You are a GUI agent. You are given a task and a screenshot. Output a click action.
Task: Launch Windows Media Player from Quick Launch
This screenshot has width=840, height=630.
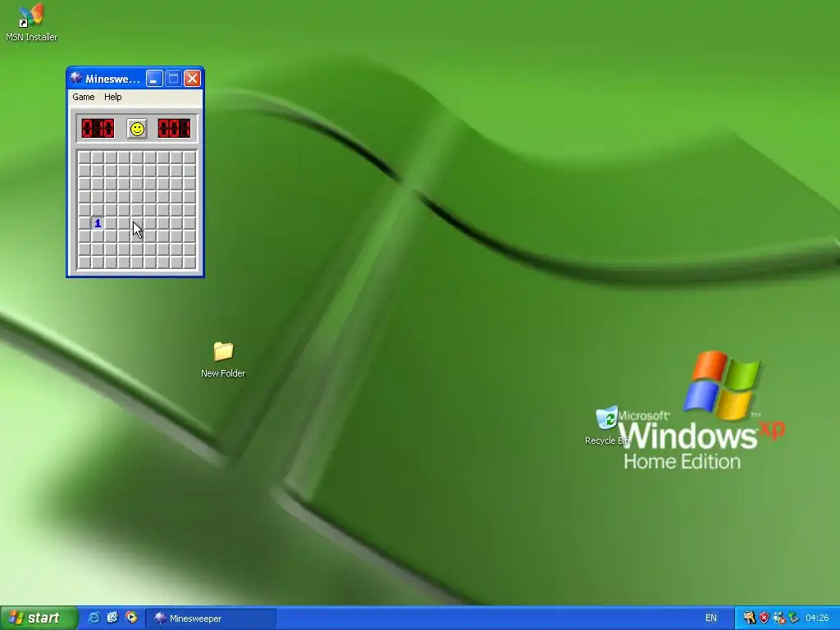(x=131, y=618)
